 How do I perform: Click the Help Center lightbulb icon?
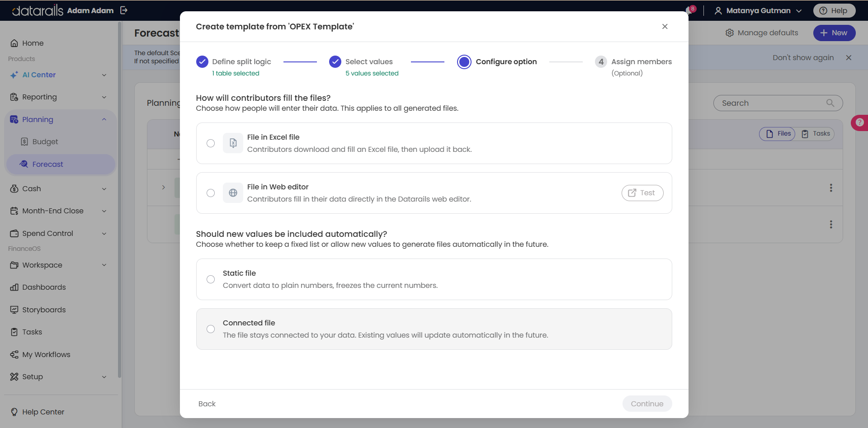pyautogui.click(x=14, y=412)
